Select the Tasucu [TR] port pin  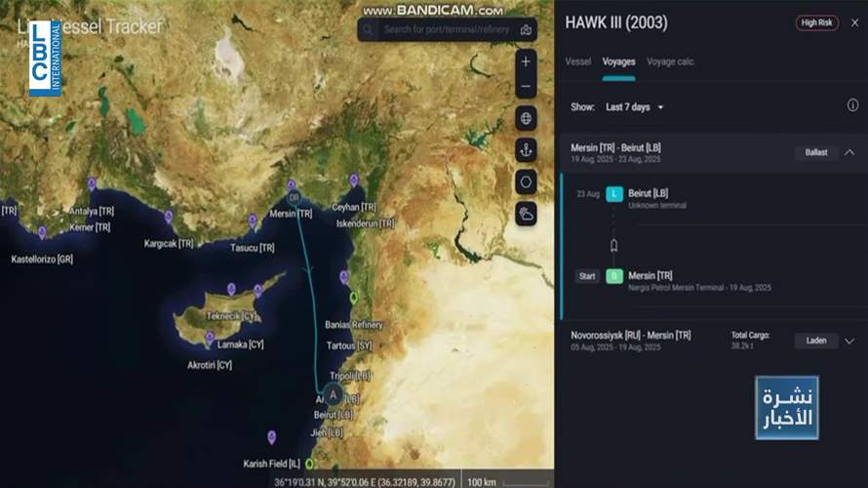tap(253, 221)
